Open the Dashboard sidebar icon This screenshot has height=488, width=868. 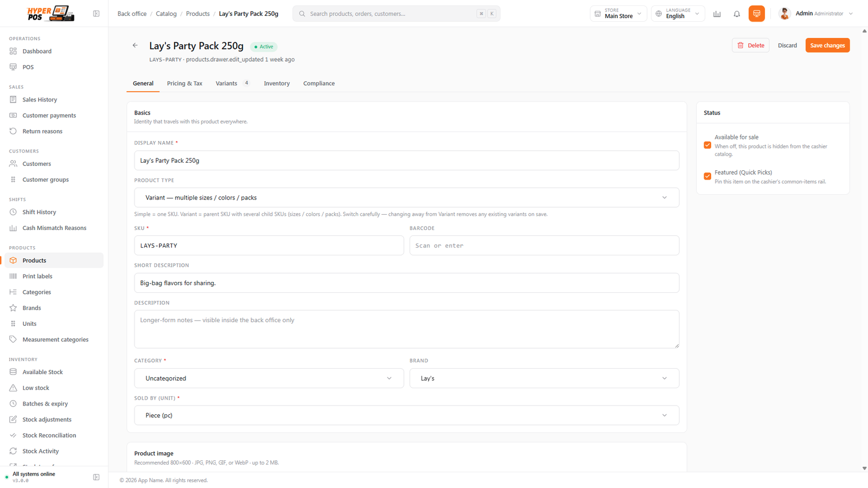click(13, 51)
